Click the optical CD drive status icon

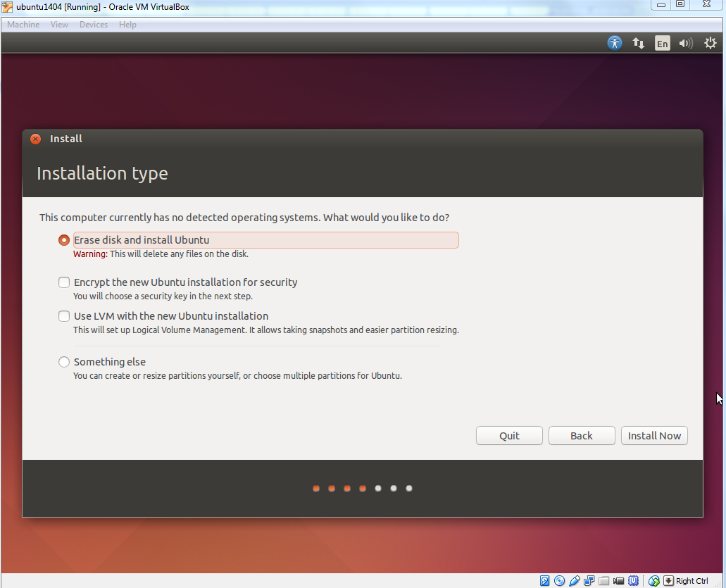pos(560,581)
